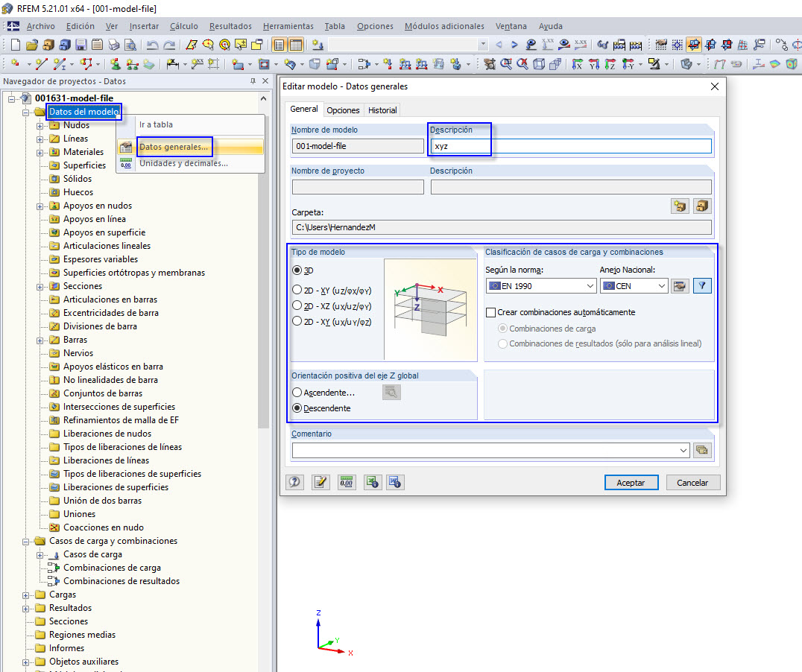Click the filter standards funnel icon
Viewport: 802px width, 672px height.
(x=702, y=286)
